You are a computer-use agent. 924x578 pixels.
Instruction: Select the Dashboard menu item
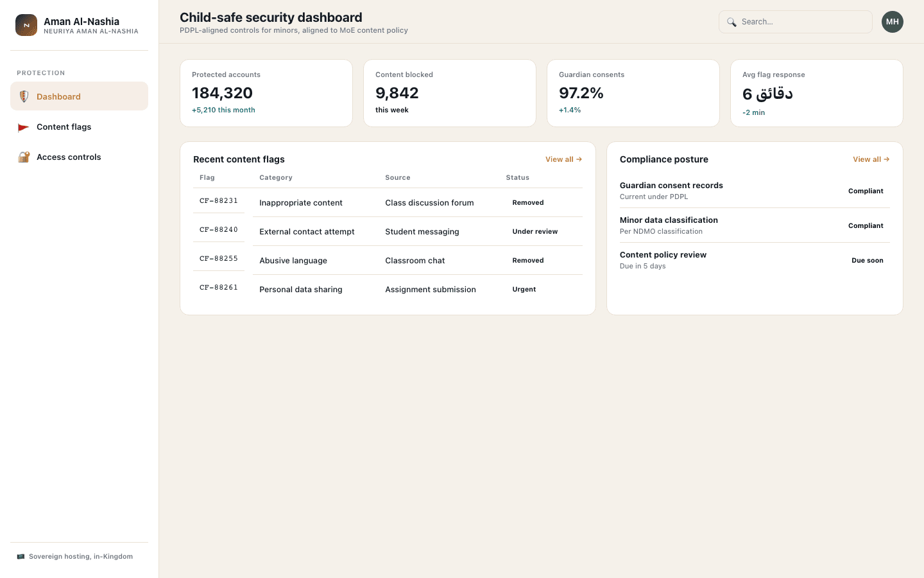tap(80, 96)
